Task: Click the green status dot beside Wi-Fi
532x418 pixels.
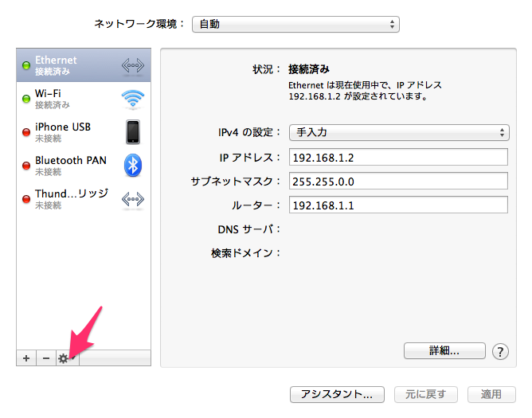Action: pyautogui.click(x=26, y=99)
